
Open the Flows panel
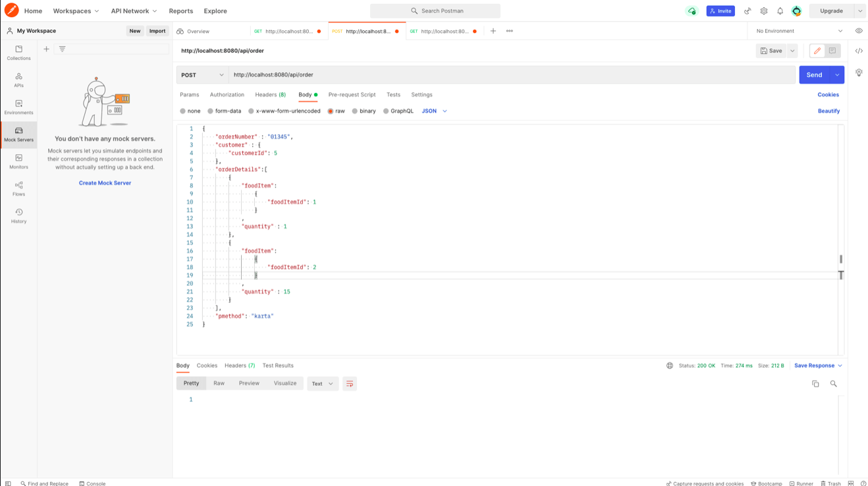(18, 190)
